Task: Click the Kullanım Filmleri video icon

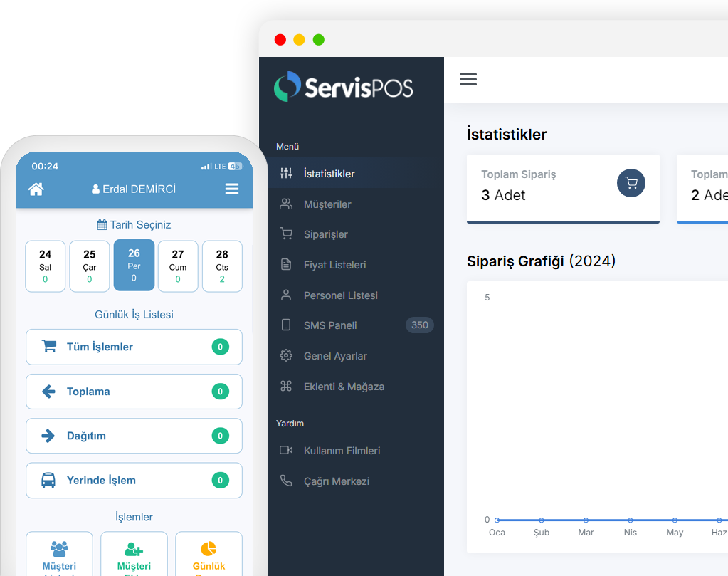Action: point(286,451)
